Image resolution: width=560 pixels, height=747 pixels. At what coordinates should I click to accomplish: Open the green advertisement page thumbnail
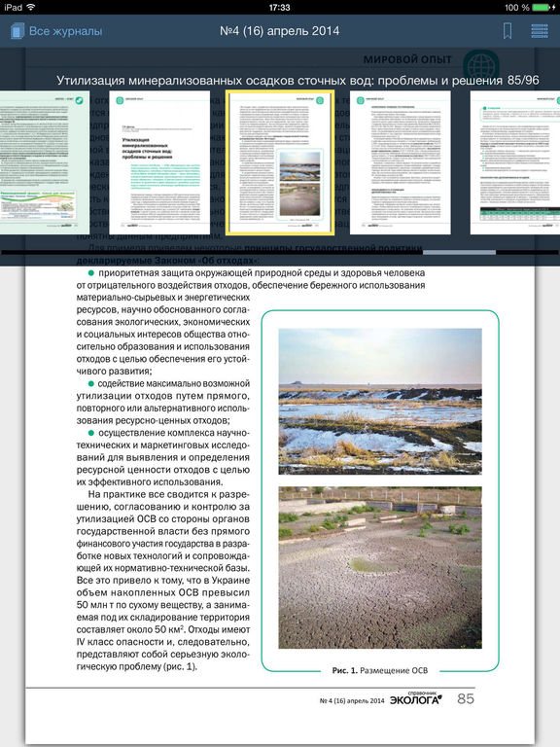tap(45, 162)
